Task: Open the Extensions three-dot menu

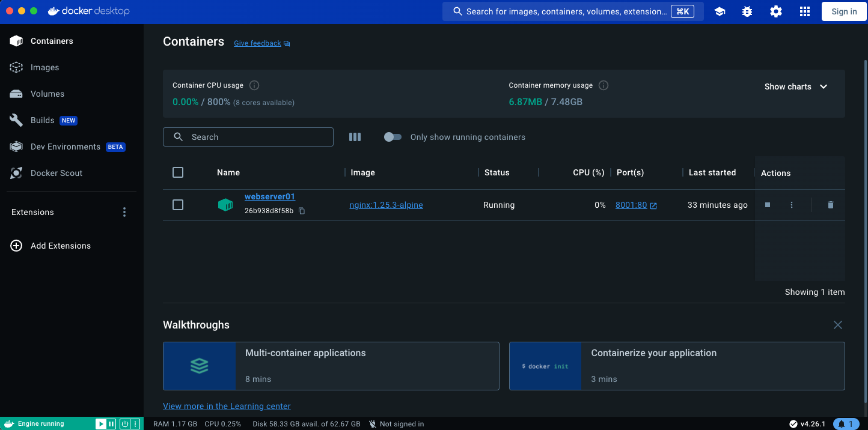Action: (x=124, y=212)
